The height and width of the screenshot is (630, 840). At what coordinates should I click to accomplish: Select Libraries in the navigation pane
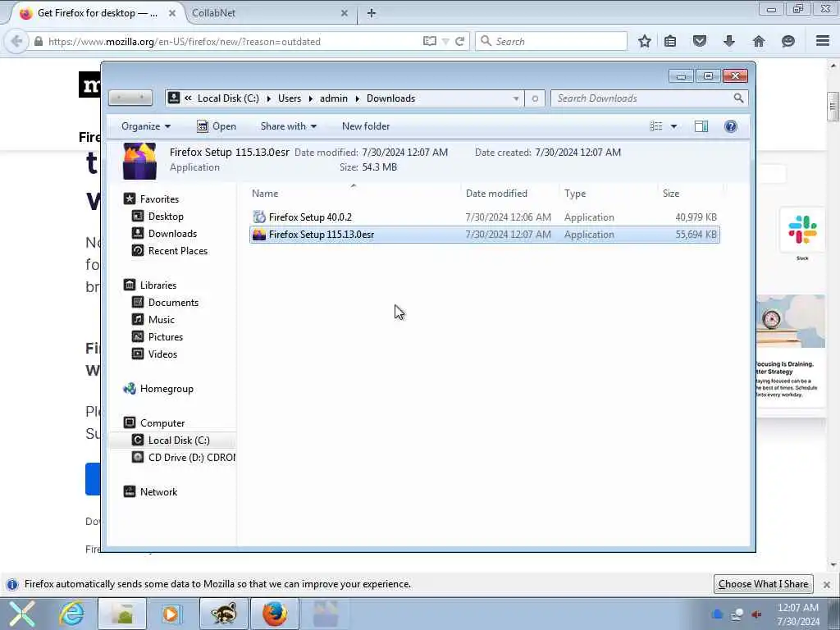pos(157,285)
